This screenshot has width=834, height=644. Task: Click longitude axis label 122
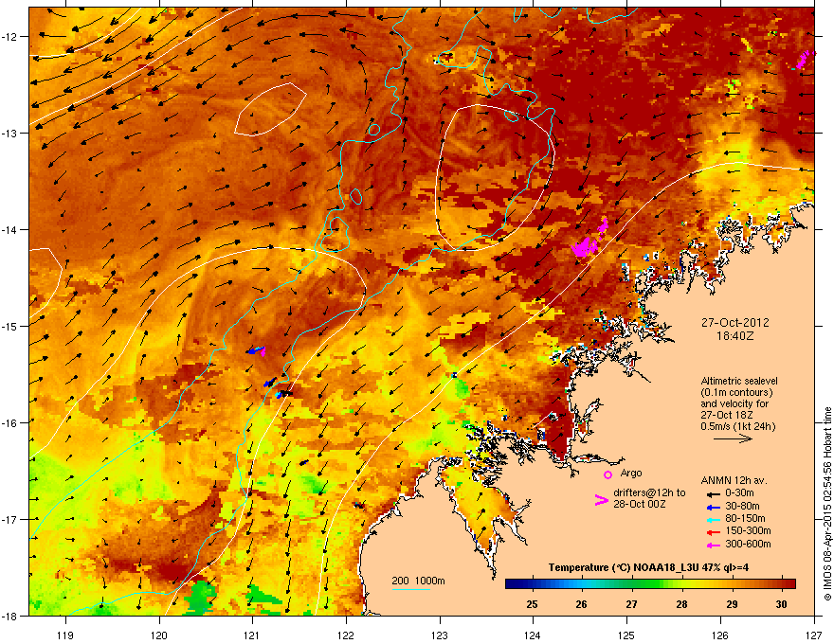(346, 635)
